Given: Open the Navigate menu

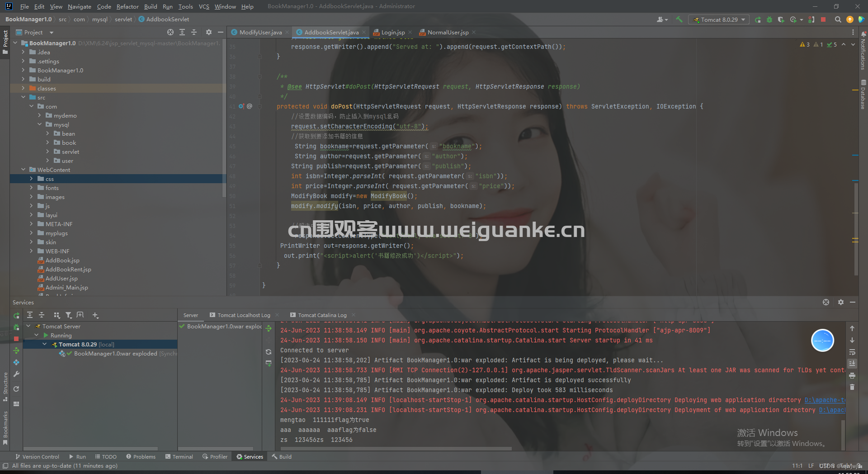Looking at the screenshot, I should click(x=80, y=6).
